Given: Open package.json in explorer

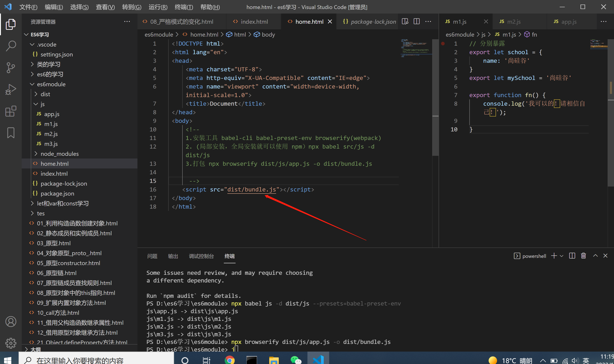Looking at the screenshot, I should [80, 194].
